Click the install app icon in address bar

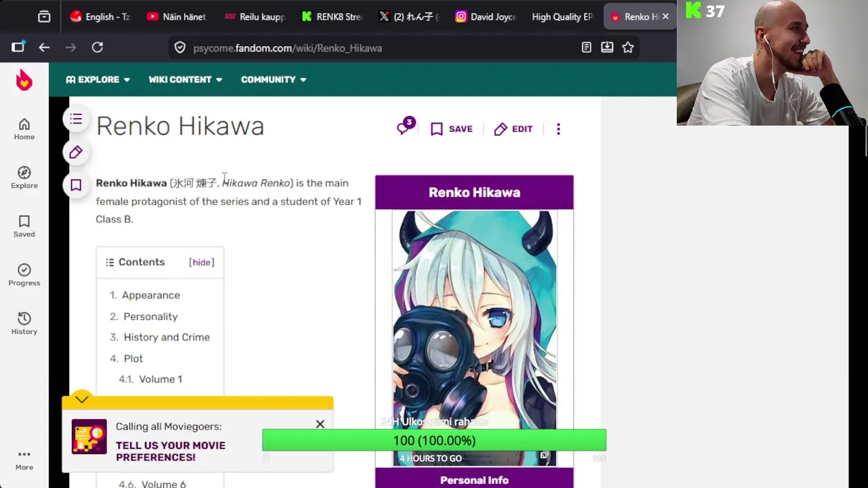click(x=607, y=47)
